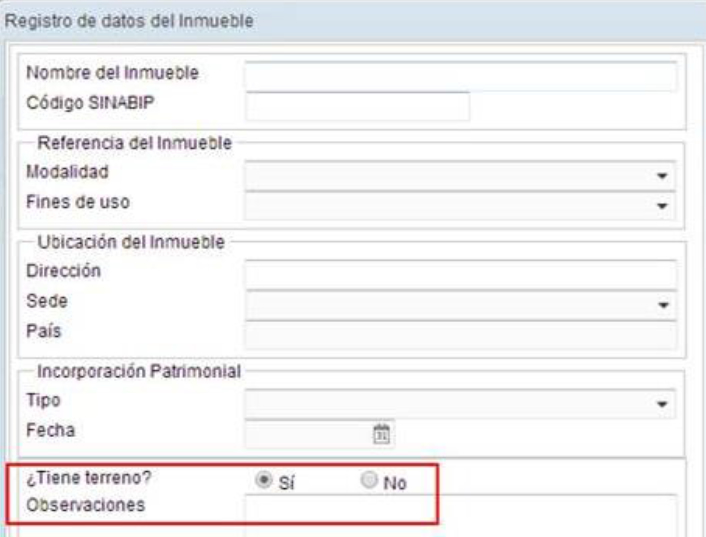Open the Tipo dropdown in Incorporación Patrimonial
Screen dimensions: 706x537
point(661,403)
